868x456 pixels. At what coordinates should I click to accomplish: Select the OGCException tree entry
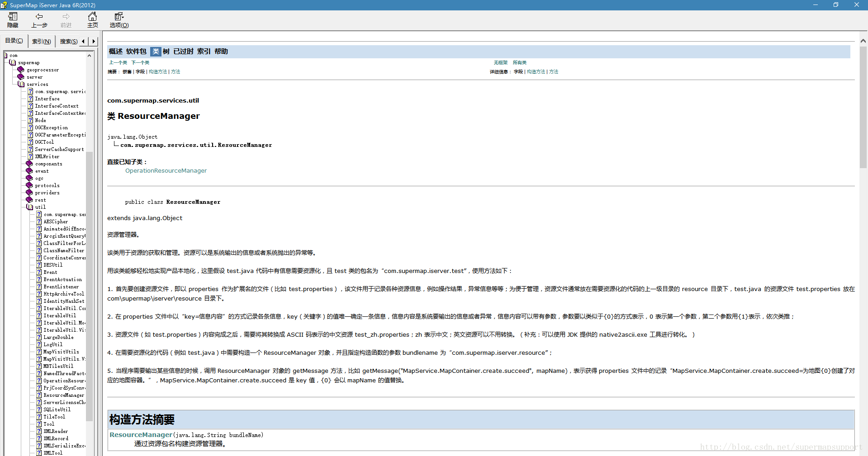click(x=52, y=127)
